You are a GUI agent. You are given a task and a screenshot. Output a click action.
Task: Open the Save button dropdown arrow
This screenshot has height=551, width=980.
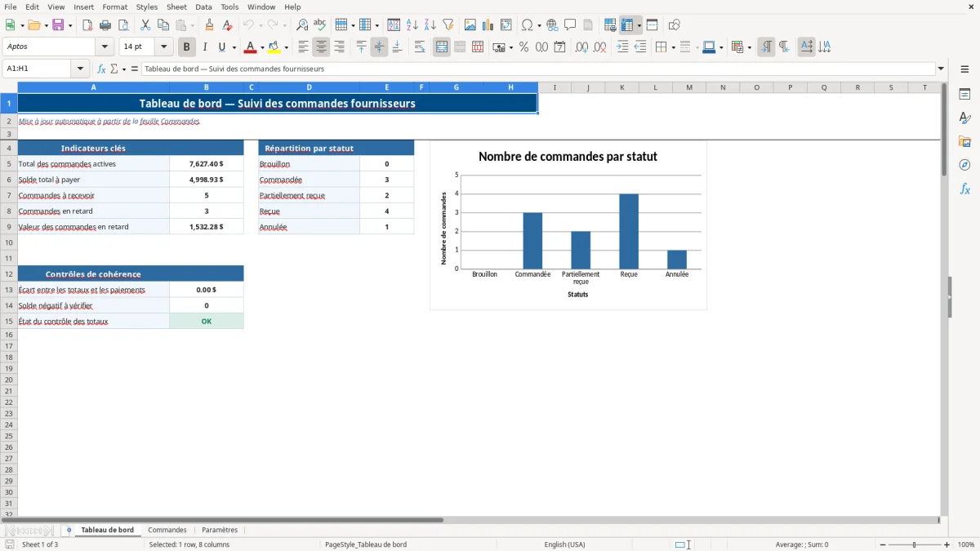[x=70, y=25]
